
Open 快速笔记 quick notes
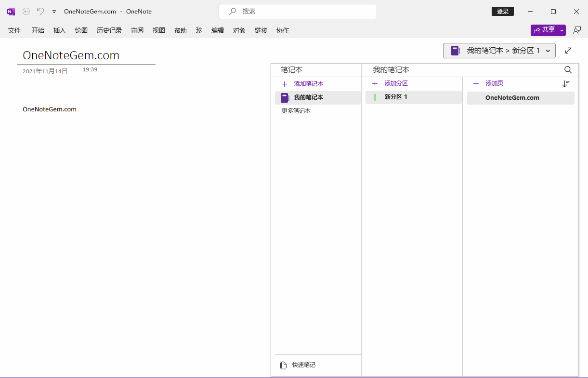pos(304,365)
